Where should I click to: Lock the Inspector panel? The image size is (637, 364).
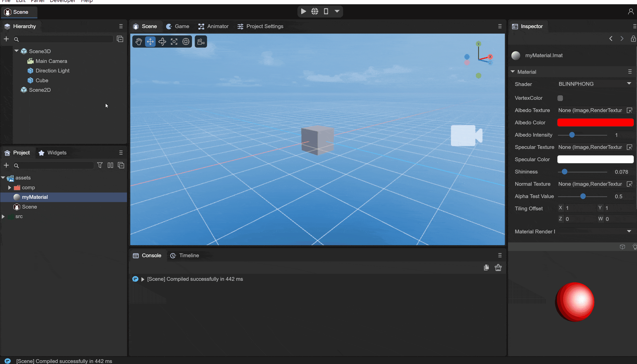tap(633, 39)
